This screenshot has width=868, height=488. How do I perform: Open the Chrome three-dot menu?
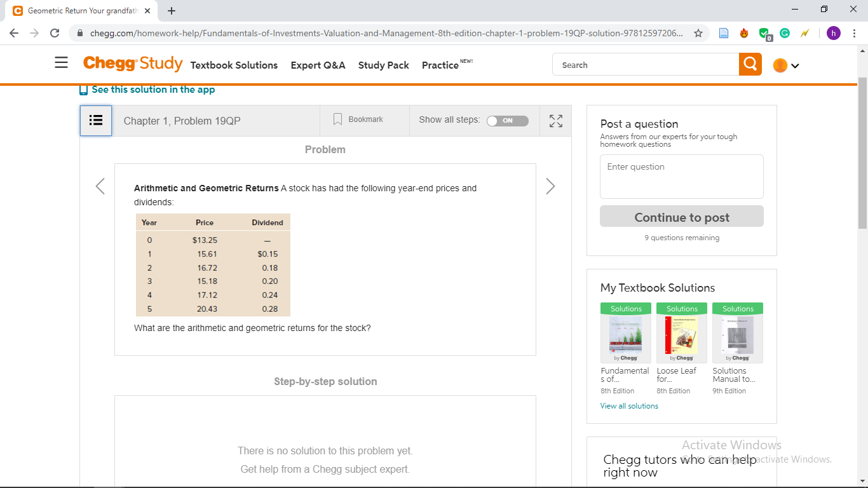point(854,33)
